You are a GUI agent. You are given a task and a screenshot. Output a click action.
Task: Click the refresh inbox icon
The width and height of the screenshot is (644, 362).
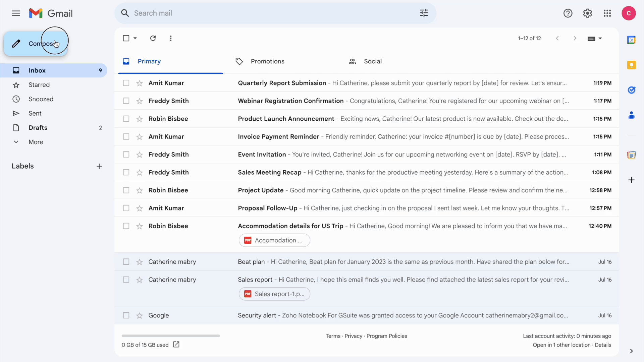point(153,38)
